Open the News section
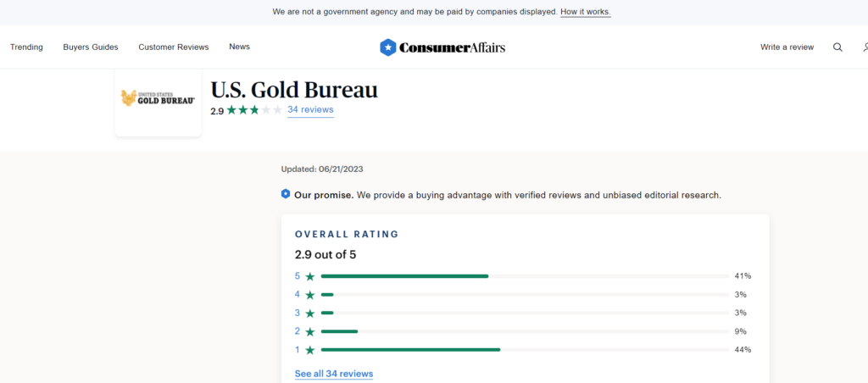 [239, 47]
